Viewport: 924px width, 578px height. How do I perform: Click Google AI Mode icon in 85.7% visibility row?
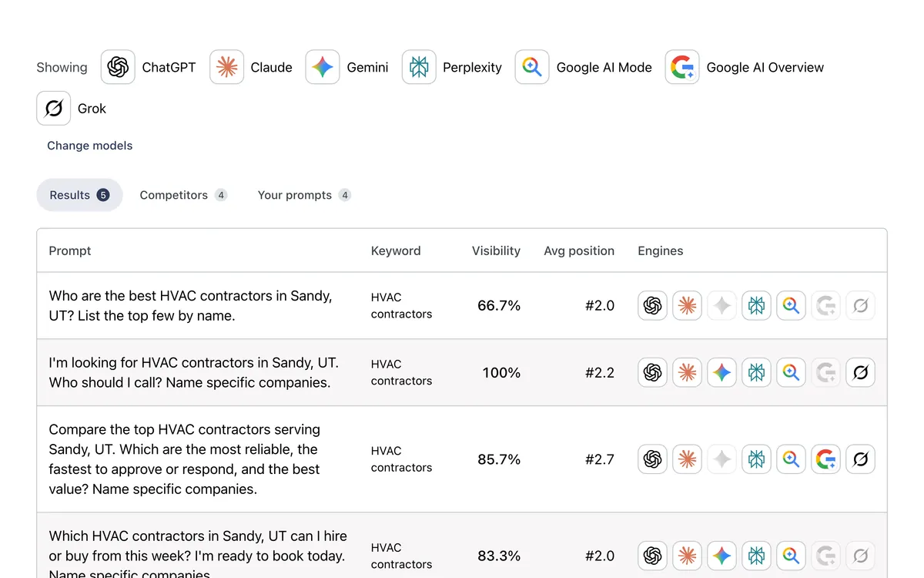tap(792, 459)
